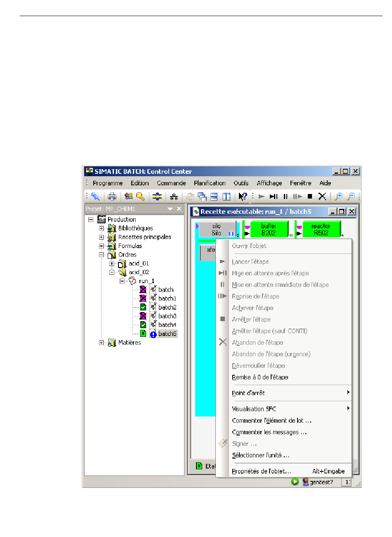392x537 pixels.
Task: Choose "Remise à 0 de l'étape" in context menu
Action: coord(260,377)
